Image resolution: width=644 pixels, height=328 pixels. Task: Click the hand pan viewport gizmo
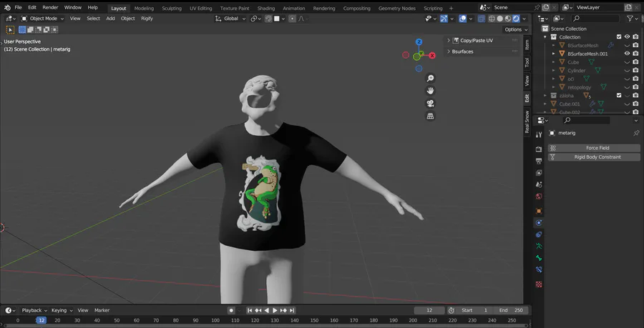tap(430, 91)
